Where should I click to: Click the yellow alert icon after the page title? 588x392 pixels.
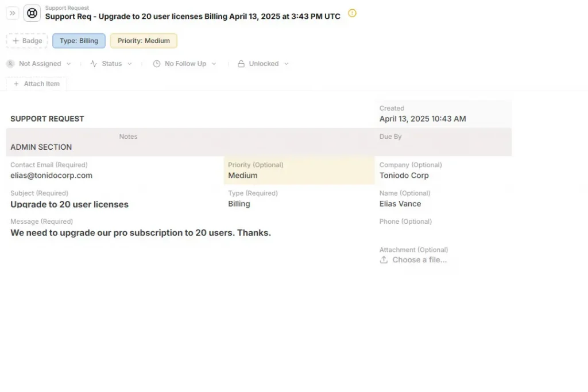[352, 13]
